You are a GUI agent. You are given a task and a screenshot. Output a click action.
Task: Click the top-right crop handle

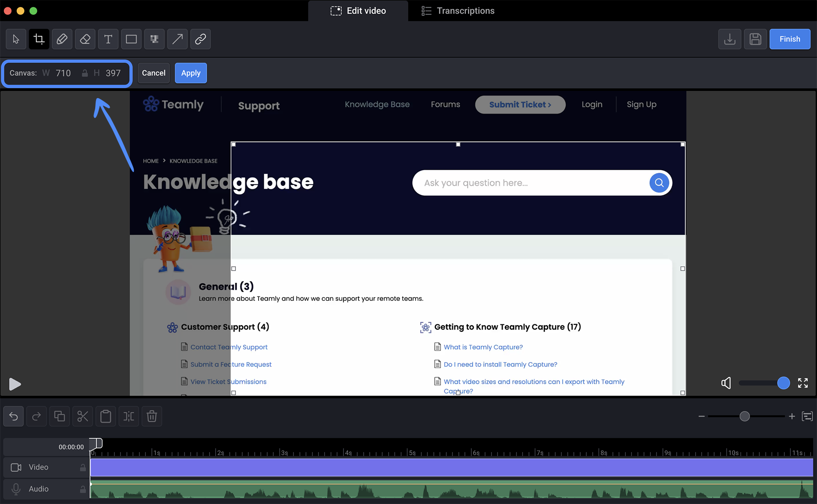[682, 144]
